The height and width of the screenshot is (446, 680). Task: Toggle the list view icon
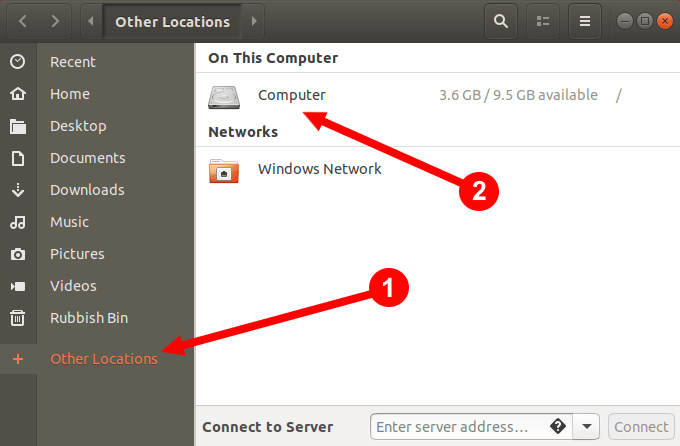coord(543,20)
